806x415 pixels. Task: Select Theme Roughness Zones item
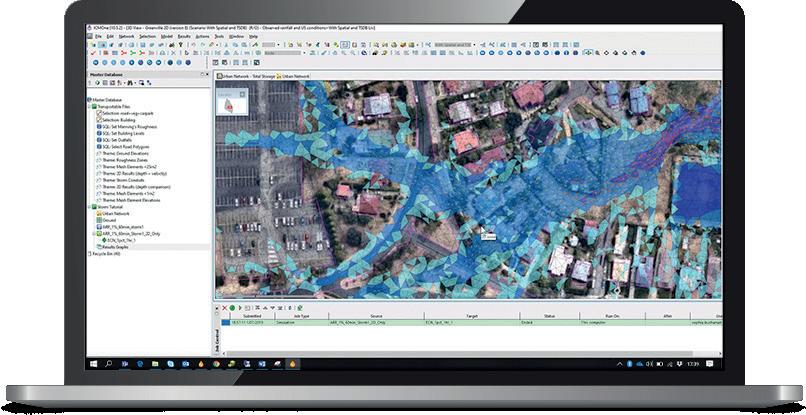[121, 160]
